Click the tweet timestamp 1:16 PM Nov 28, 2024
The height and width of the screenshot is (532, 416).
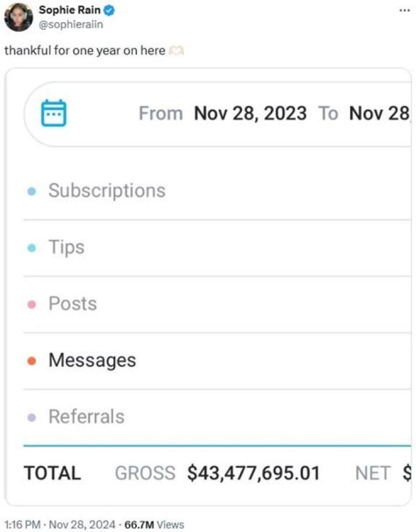point(60,524)
